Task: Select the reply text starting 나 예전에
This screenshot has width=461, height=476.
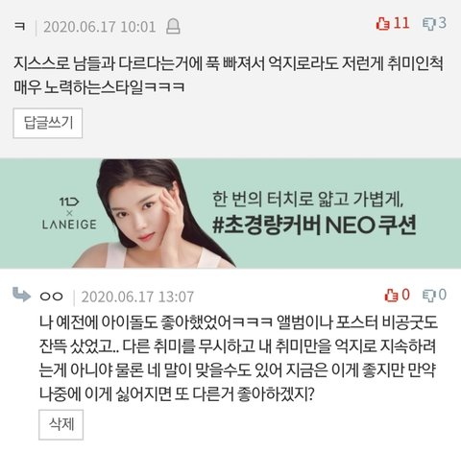Action: pyautogui.click(x=238, y=358)
